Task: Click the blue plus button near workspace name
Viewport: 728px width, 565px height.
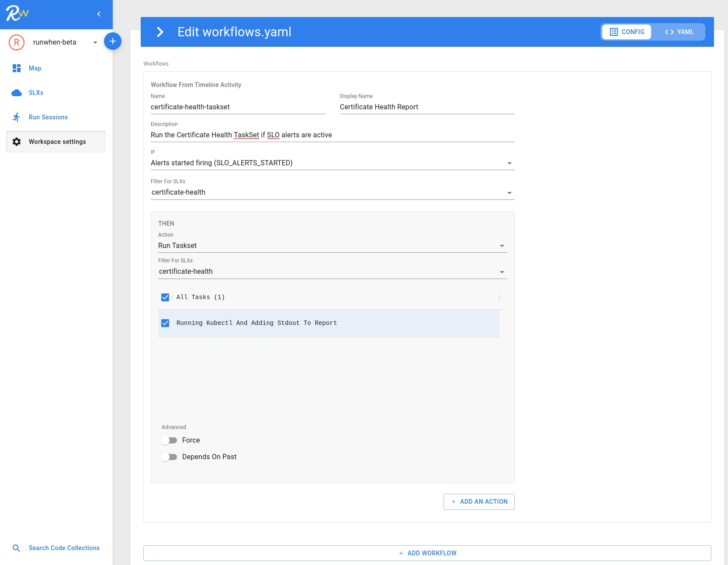Action: tap(112, 41)
